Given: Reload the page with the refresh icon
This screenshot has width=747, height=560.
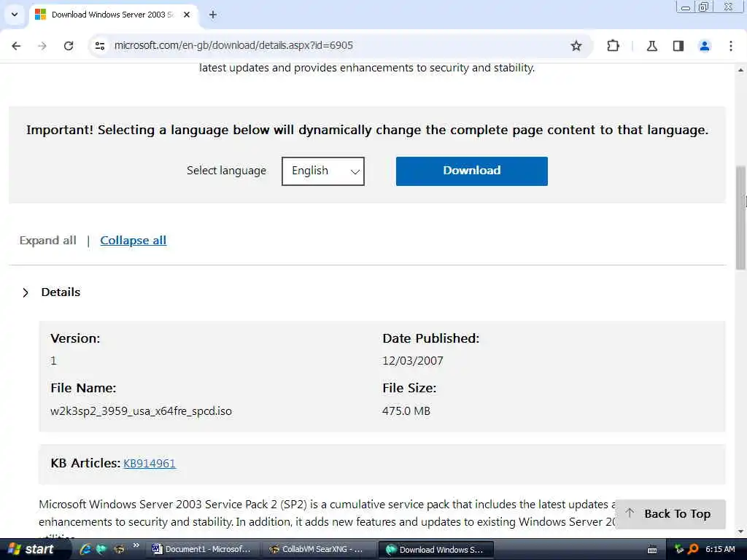Looking at the screenshot, I should click(x=69, y=46).
